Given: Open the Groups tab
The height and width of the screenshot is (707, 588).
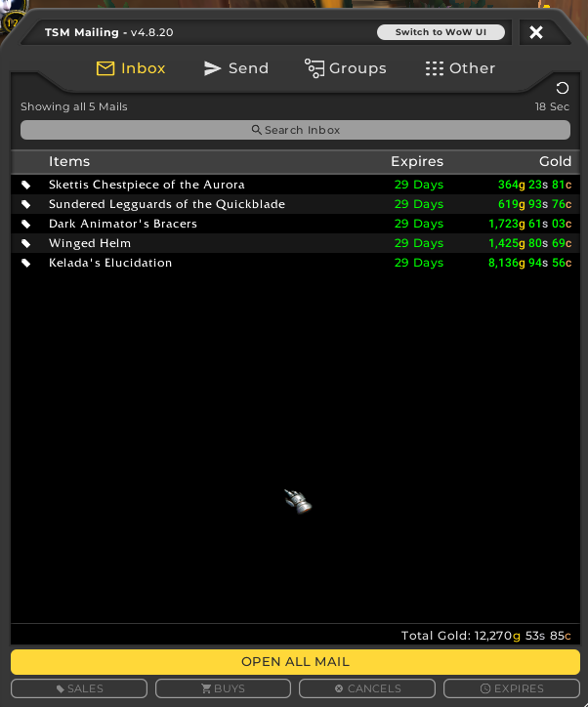Looking at the screenshot, I should (345, 68).
